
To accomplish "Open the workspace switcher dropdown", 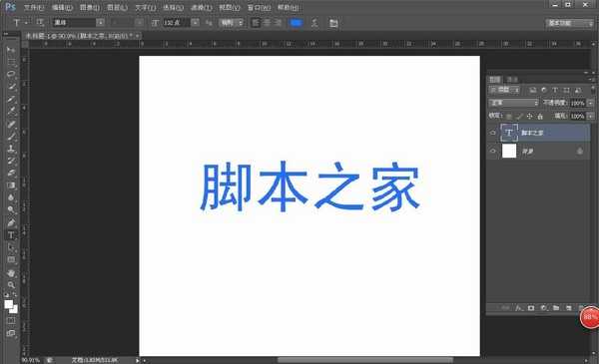I will coord(570,23).
